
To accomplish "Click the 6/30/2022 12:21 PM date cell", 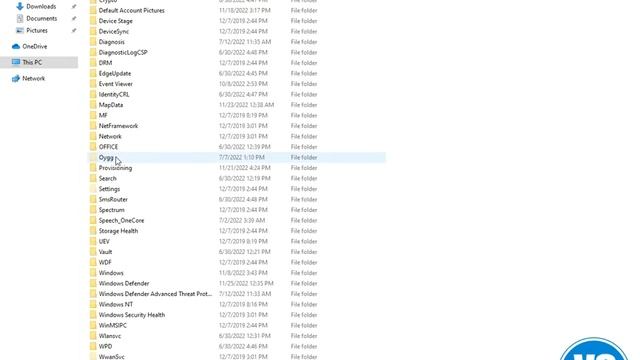I will pos(244,252).
